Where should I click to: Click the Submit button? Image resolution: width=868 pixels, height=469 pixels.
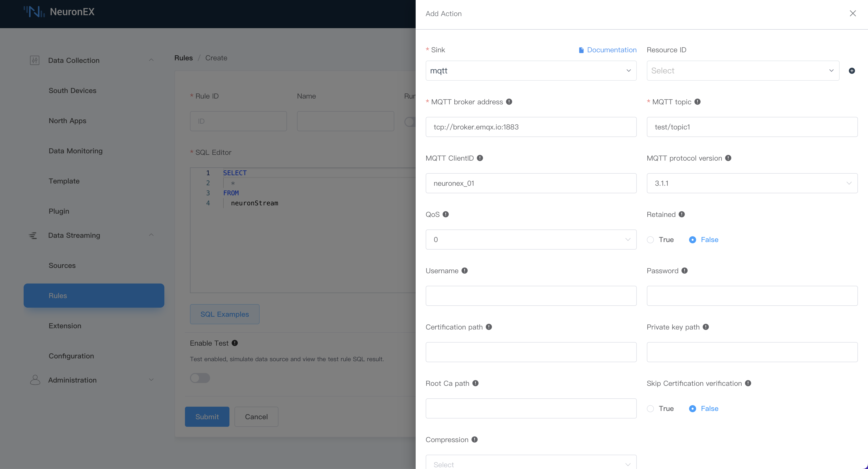click(207, 416)
